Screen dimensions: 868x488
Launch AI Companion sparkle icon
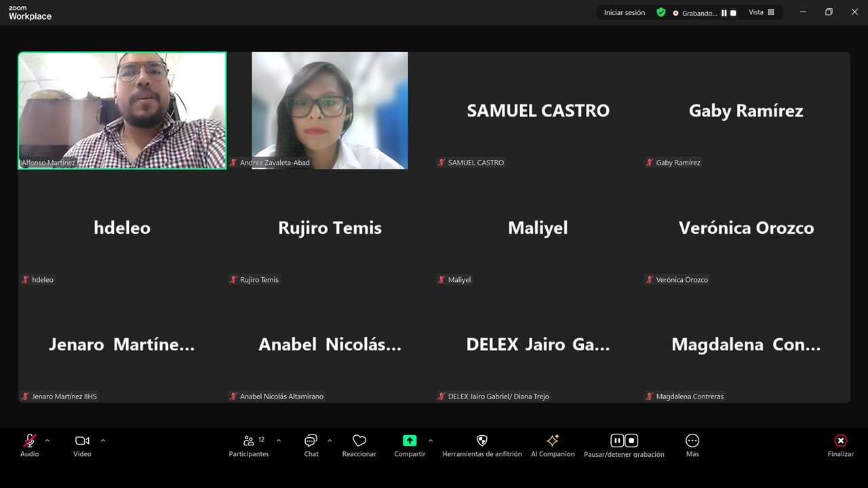(553, 441)
